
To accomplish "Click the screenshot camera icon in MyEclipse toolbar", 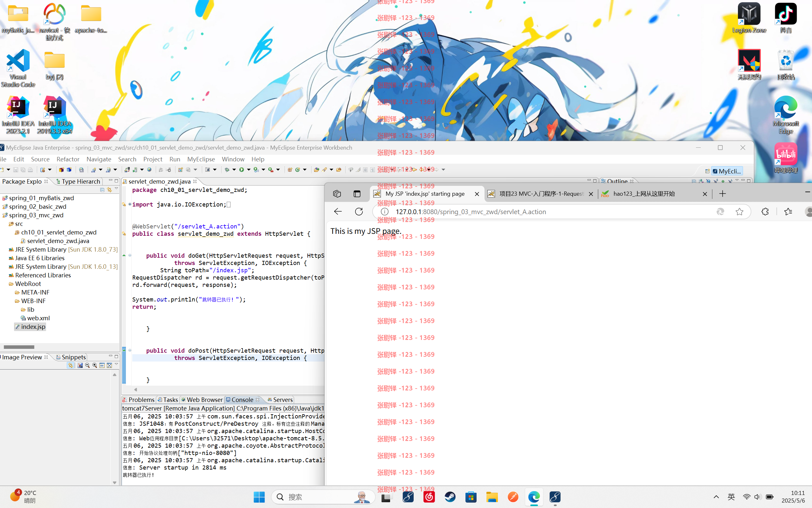I will [x=208, y=170].
